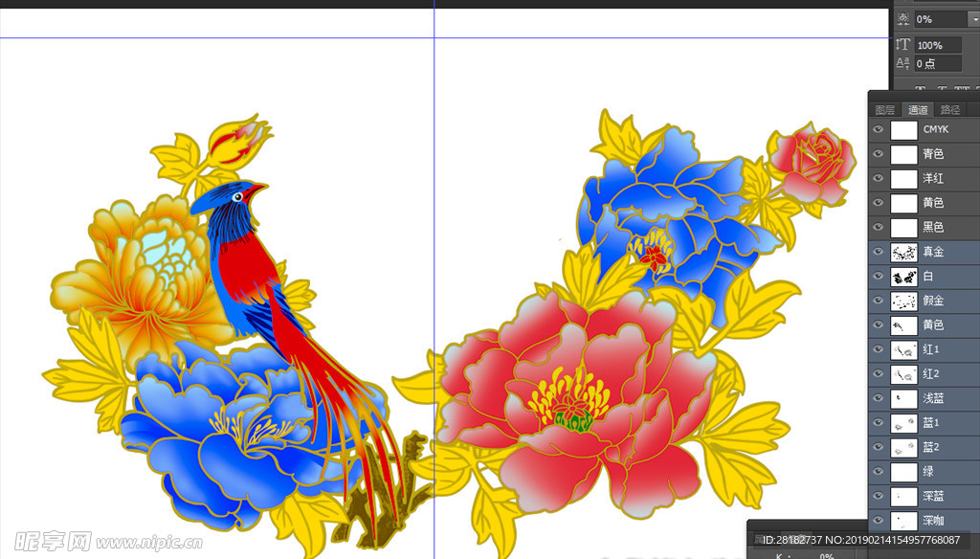Select the 通道 tab
Viewport: 980px width, 559px height.
coord(918,110)
